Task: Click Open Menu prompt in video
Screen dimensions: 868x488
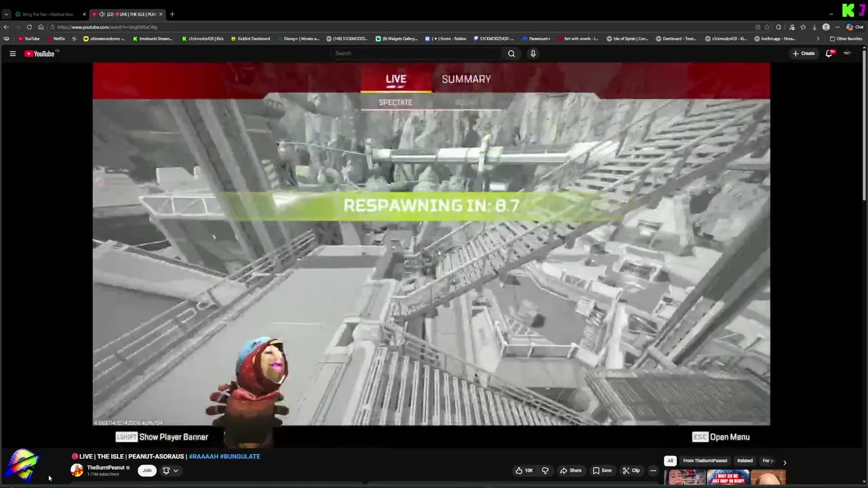Action: 721,437
